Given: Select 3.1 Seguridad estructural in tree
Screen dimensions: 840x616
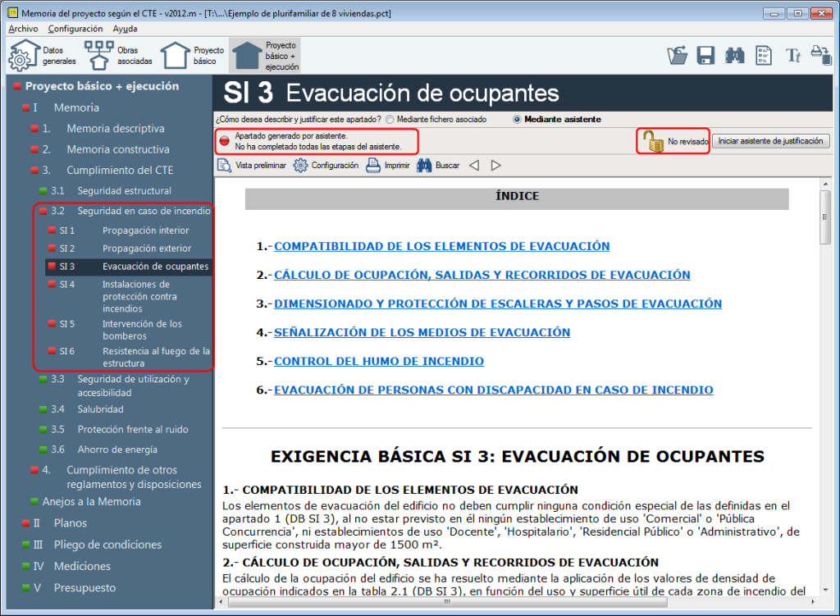Looking at the screenshot, I should click(124, 190).
